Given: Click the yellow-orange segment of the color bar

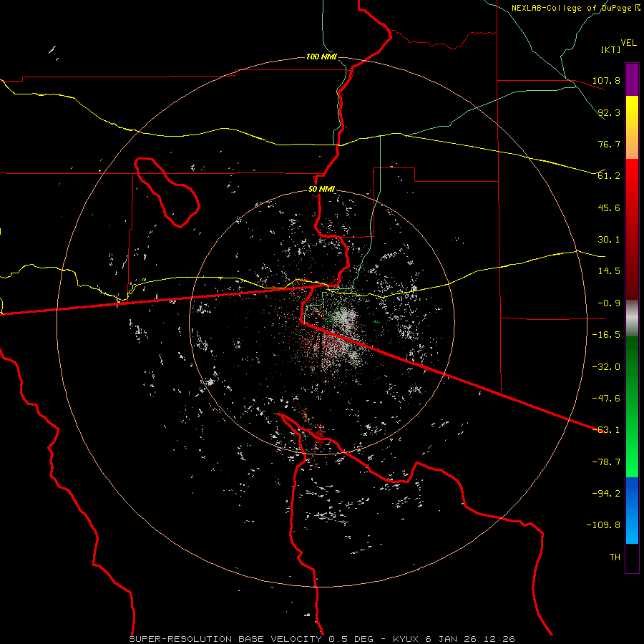Looking at the screenshot, I should (632, 127).
